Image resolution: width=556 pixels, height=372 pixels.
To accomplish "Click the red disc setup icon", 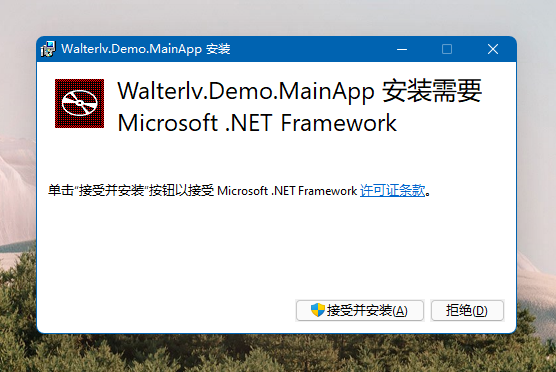I will [79, 103].
